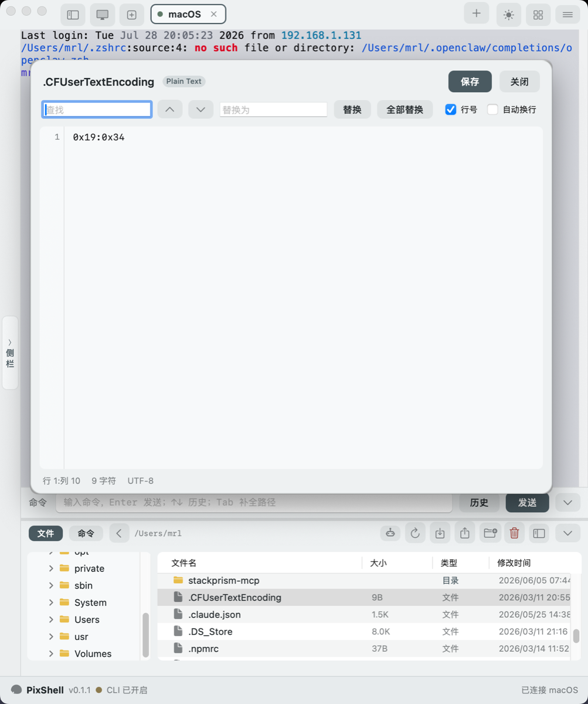Go to next match with down chevron
Screen dimensions: 588x704
point(200,110)
